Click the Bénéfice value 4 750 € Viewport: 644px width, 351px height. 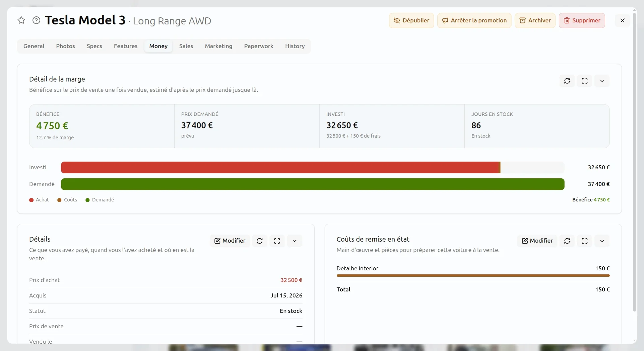(x=52, y=126)
